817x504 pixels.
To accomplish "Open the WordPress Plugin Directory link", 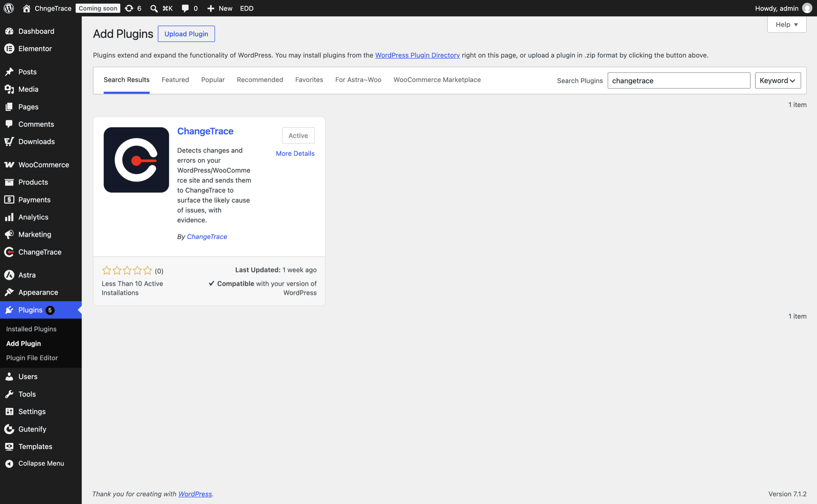I will [x=417, y=55].
